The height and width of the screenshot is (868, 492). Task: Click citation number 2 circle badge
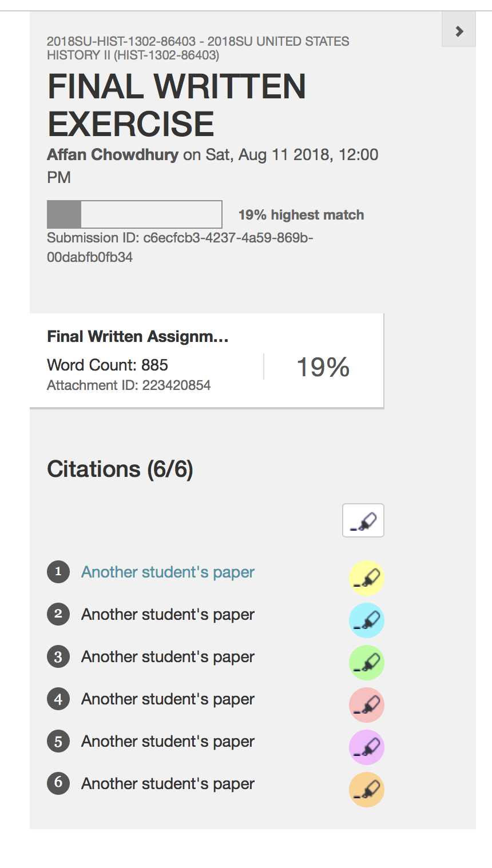(x=58, y=614)
